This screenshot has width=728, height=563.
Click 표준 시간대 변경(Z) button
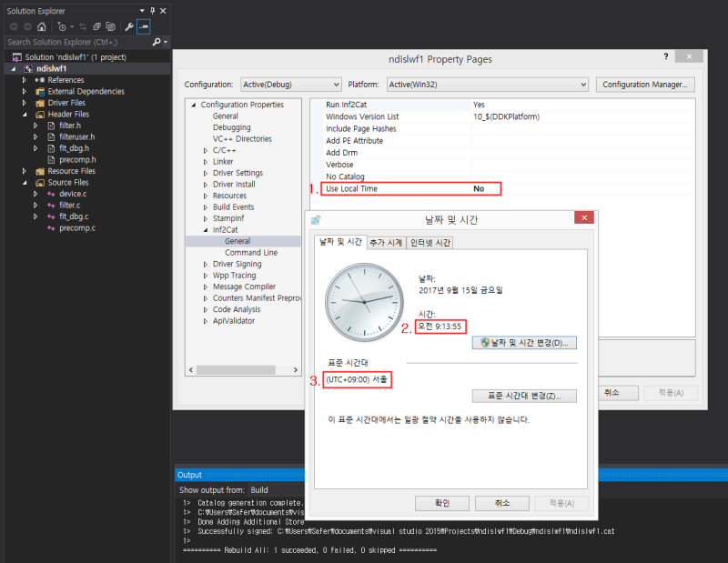pyautogui.click(x=524, y=396)
